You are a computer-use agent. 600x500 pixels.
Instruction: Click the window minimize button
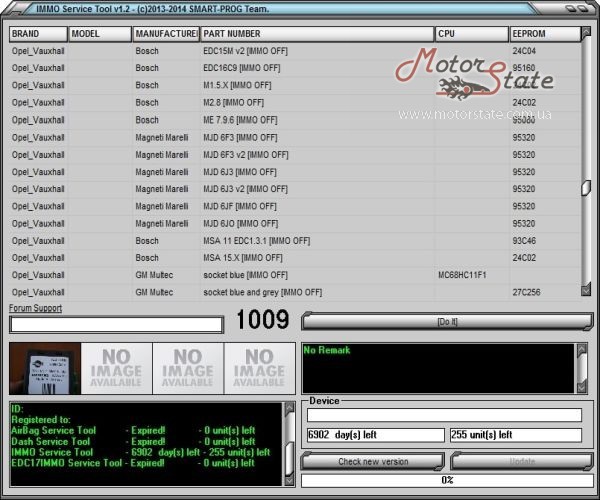coord(572,8)
